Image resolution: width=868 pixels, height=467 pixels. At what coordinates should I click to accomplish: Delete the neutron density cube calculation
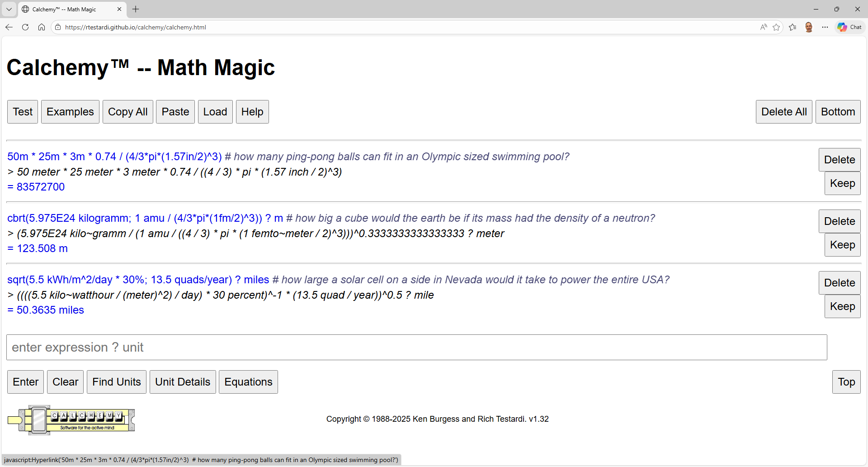tap(839, 221)
